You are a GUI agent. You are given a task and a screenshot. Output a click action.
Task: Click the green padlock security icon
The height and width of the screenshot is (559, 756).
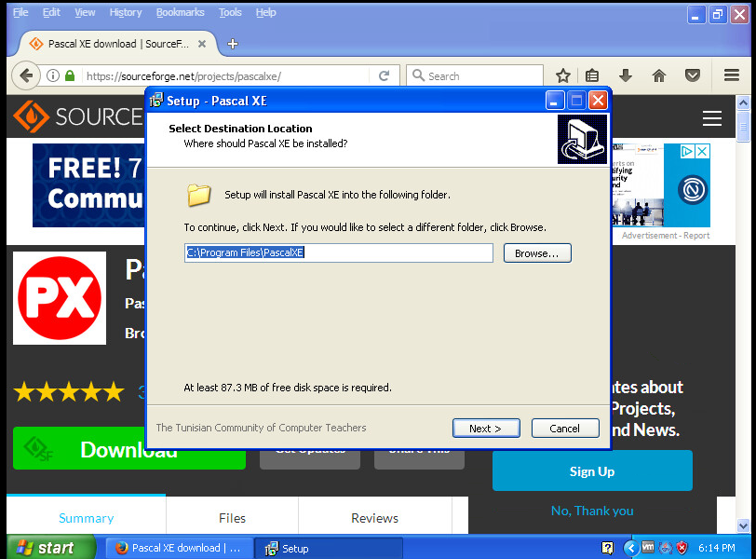(x=70, y=75)
